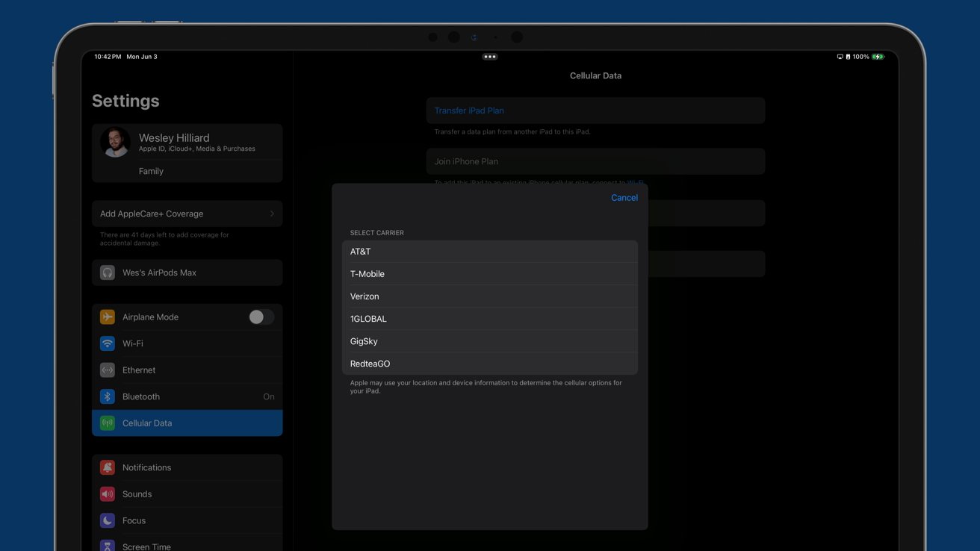Screen dimensions: 980x551
Task: Open the Screen Time settings label
Action: [146, 547]
